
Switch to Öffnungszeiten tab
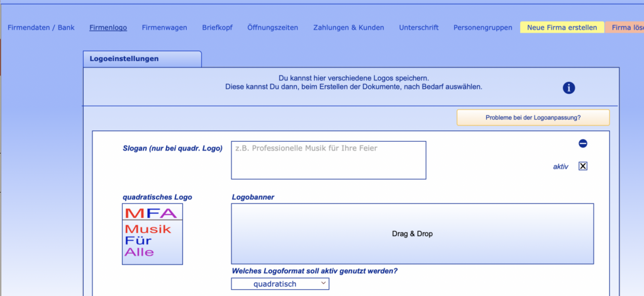273,28
